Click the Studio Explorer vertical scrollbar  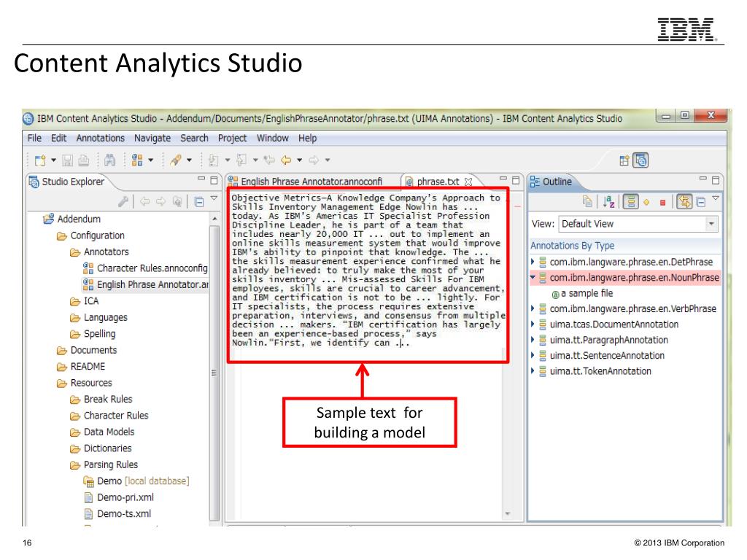[214, 373]
